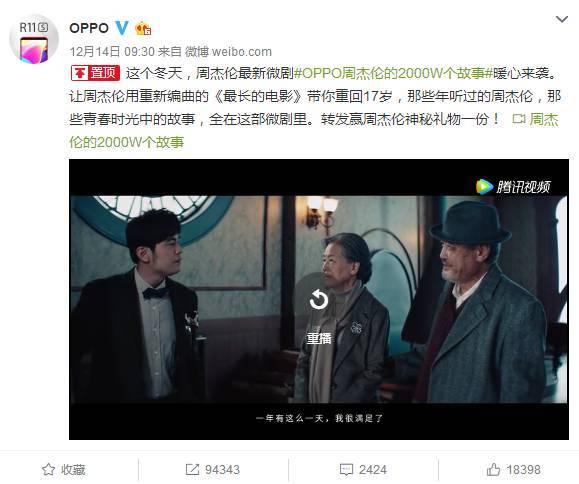Open the 微博 weibo.com source link
579x484 pixels.
click(x=228, y=52)
